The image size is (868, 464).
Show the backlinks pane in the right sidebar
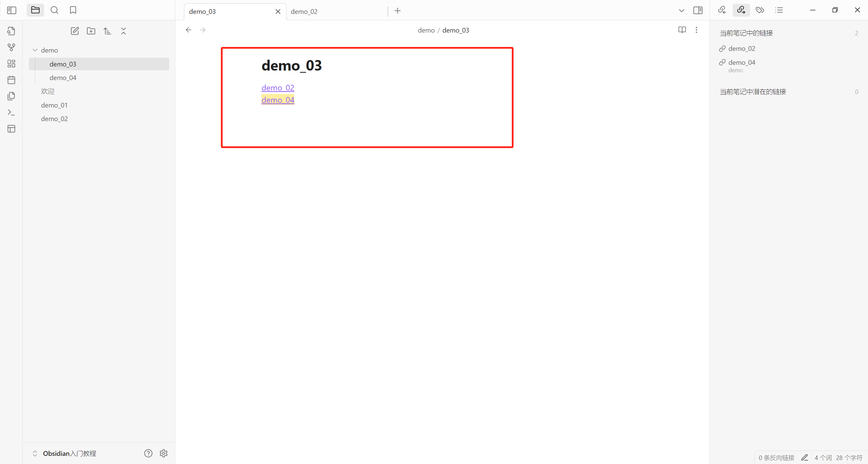[722, 10]
